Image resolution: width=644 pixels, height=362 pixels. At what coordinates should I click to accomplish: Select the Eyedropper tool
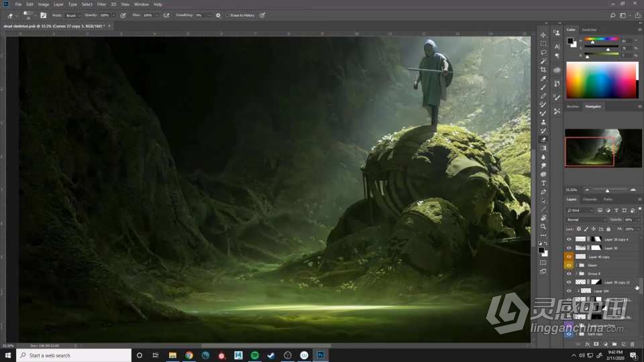point(543,78)
